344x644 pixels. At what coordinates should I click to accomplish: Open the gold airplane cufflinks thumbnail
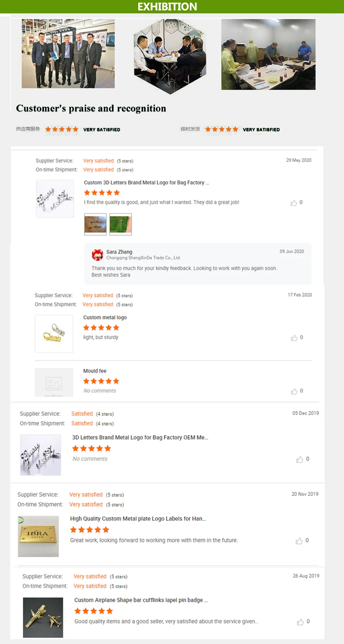click(x=43, y=617)
